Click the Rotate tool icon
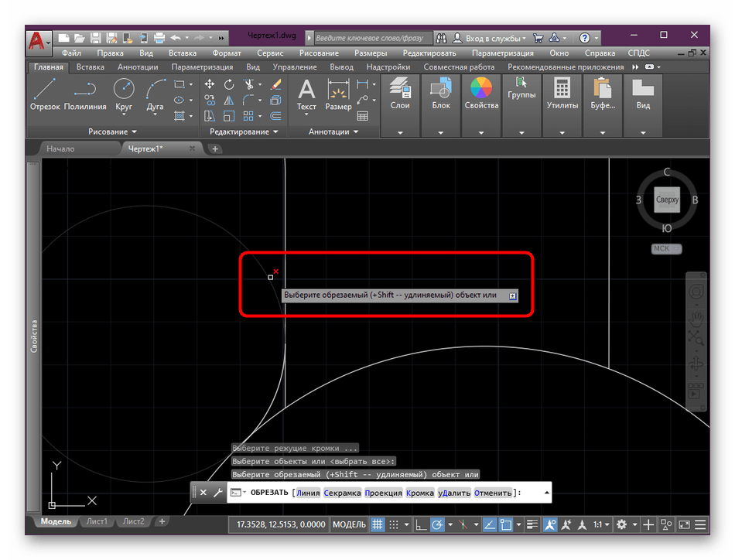This screenshot has height=560, width=735. pyautogui.click(x=229, y=84)
